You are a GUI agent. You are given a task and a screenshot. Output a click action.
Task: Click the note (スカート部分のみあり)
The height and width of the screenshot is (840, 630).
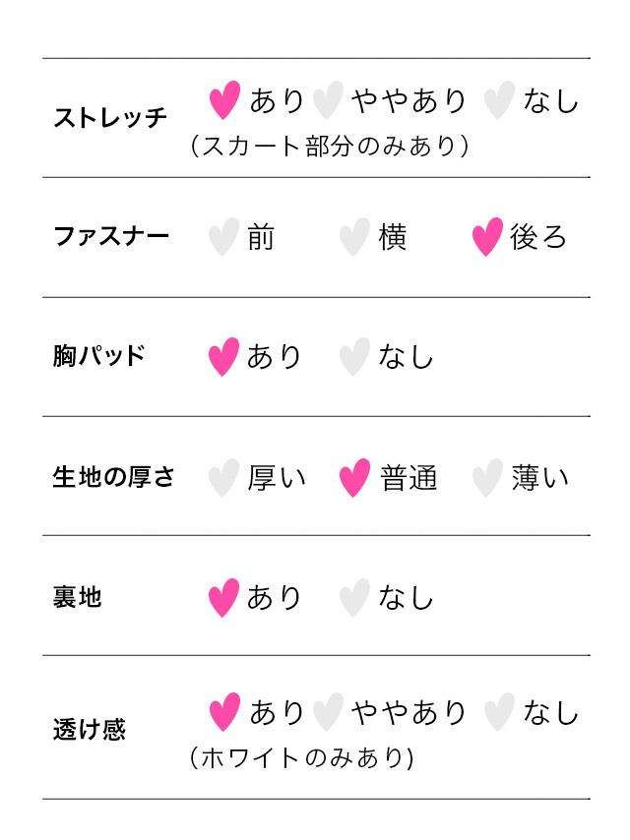(329, 146)
